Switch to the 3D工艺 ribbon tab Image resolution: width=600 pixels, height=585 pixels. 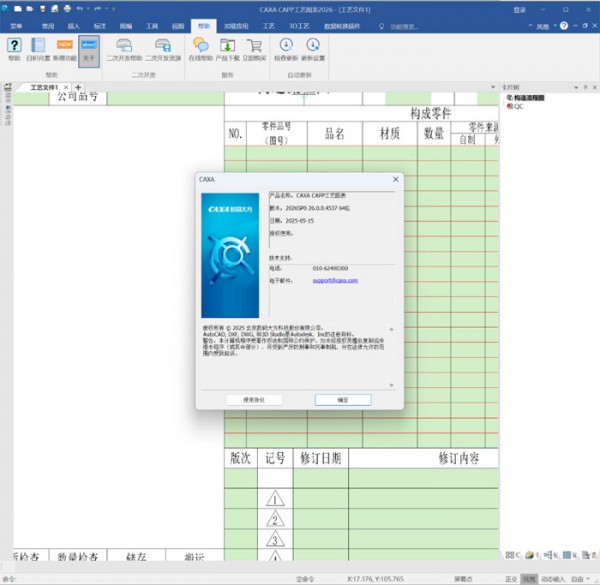[x=299, y=26]
